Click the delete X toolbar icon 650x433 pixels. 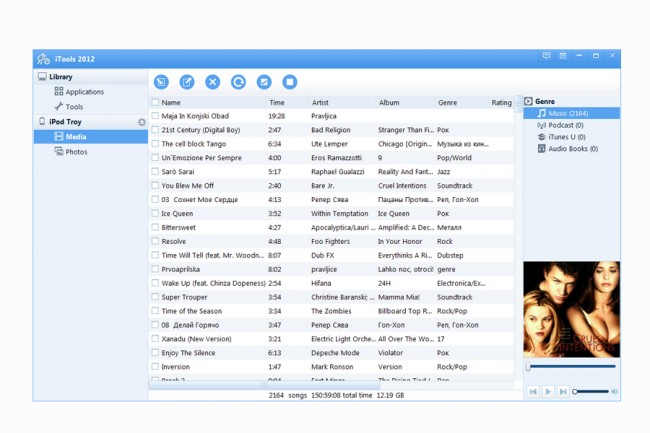(212, 82)
